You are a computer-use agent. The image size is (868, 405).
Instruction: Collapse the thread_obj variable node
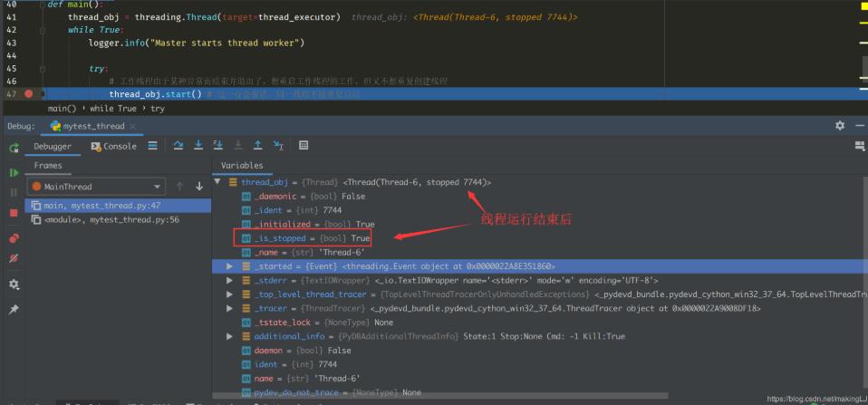point(218,181)
